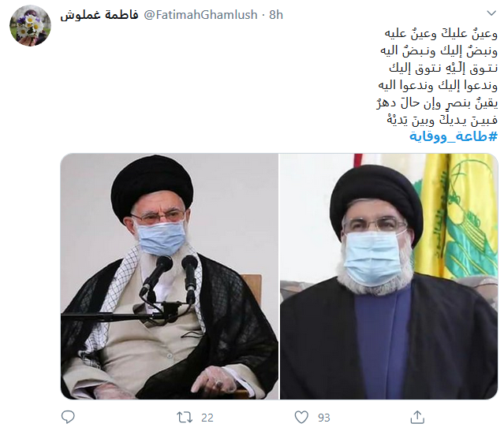Retweet this tweet using the arrows icon
The width and height of the screenshot is (504, 431).
[x=185, y=417]
